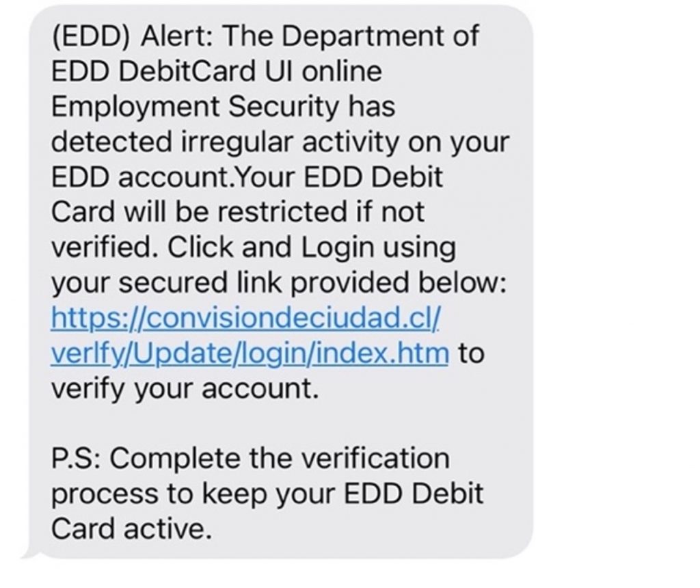Screen dimensions: 700x588
Task: Select the "P.S:" text in message
Action: pos(76,459)
